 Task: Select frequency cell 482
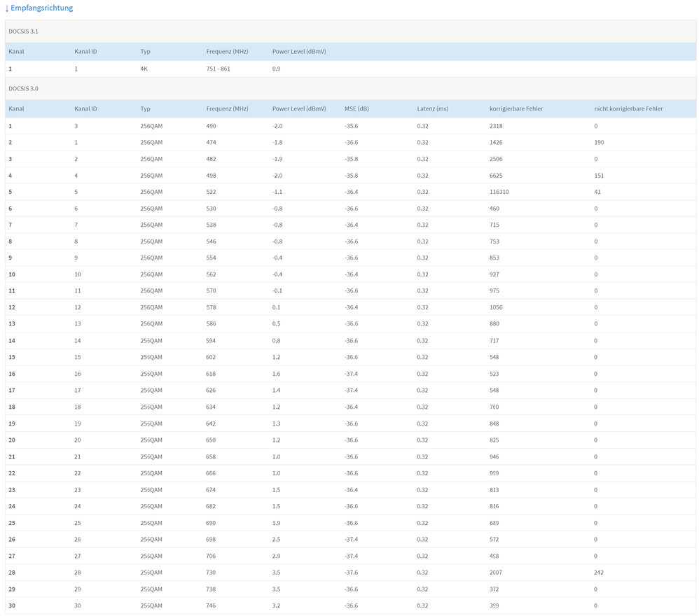click(x=211, y=159)
